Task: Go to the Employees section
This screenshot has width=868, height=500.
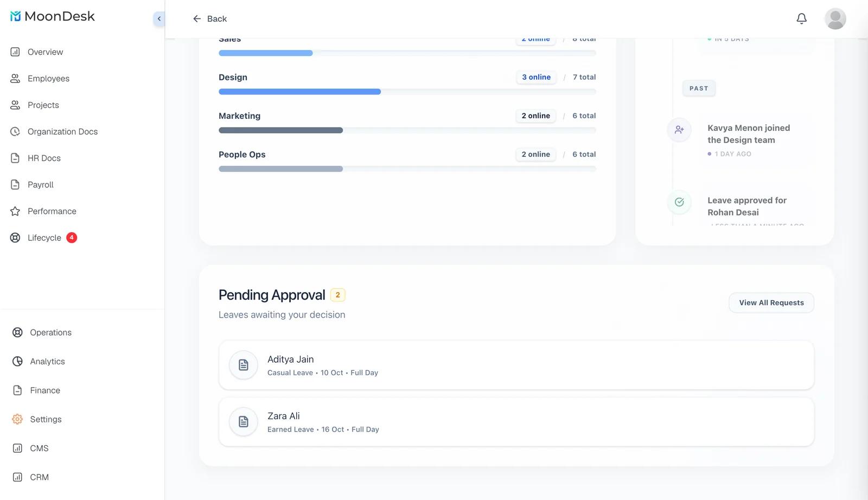Action: [x=48, y=79]
